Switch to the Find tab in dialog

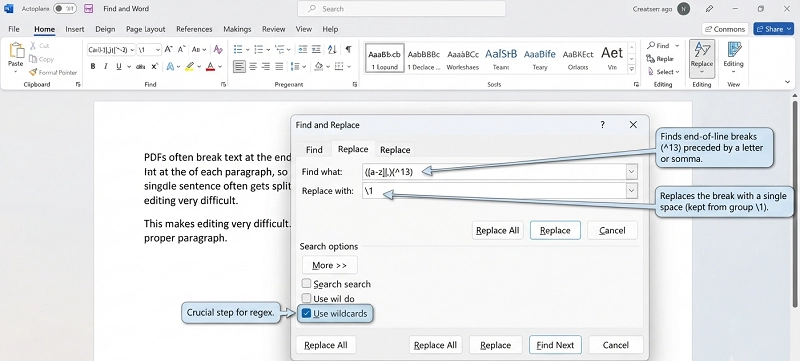(314, 149)
